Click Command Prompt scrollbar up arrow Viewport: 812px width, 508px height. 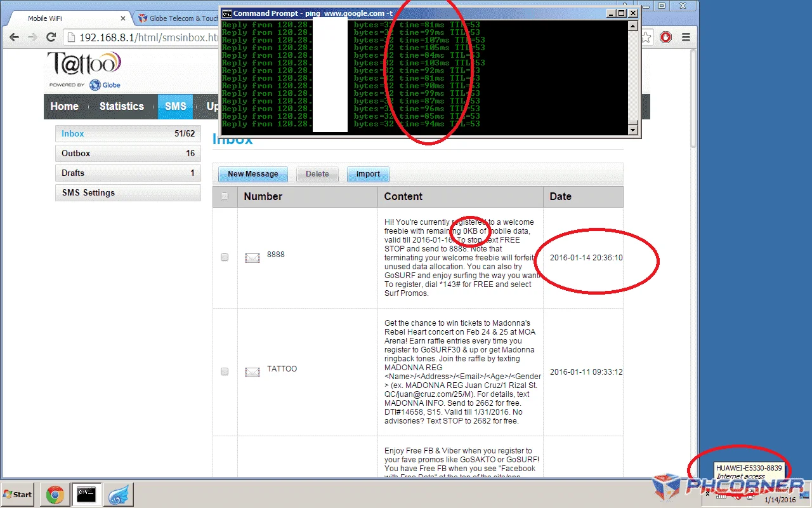click(632, 26)
